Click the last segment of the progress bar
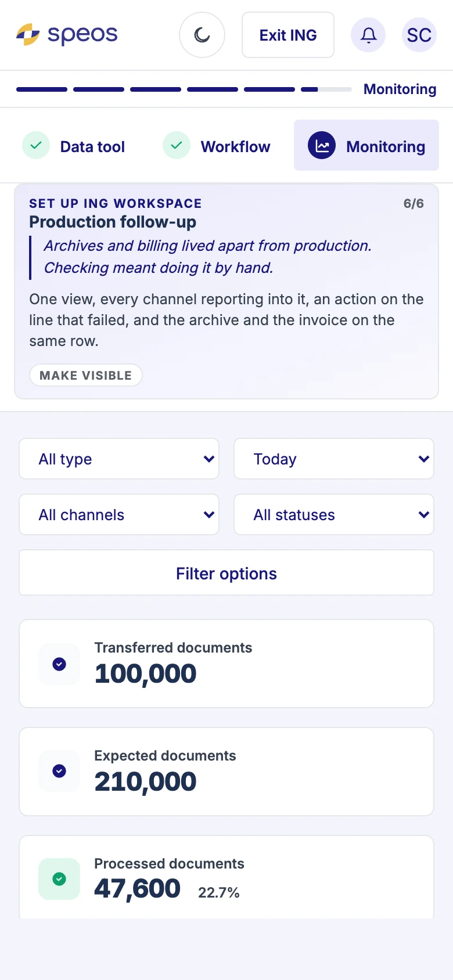 tap(326, 89)
